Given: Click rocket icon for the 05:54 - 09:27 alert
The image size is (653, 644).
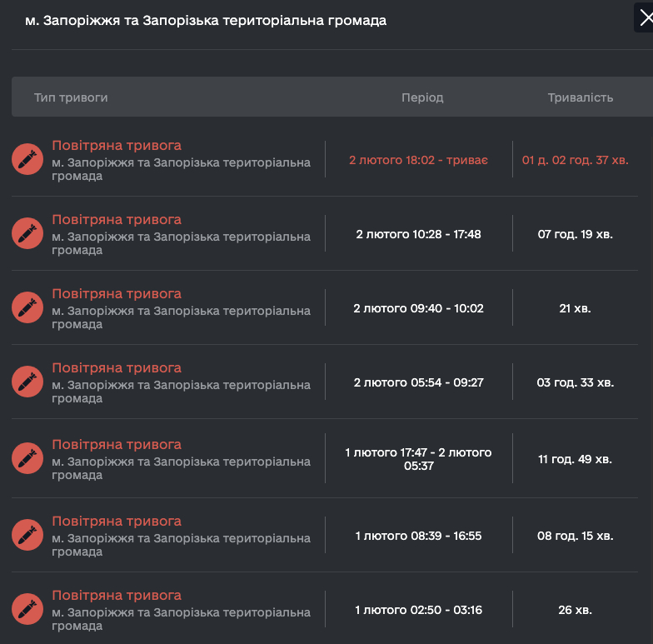Looking at the screenshot, I should tap(27, 381).
